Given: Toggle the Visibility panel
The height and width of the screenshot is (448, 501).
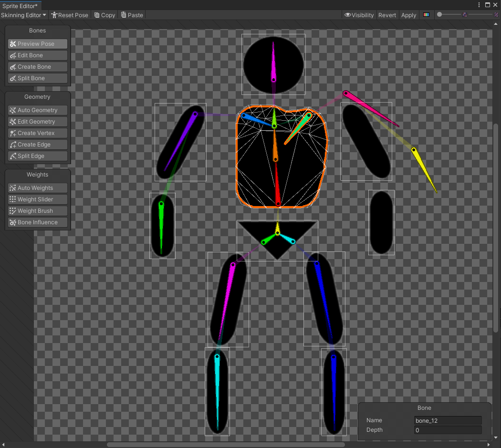Looking at the screenshot, I should coord(359,15).
